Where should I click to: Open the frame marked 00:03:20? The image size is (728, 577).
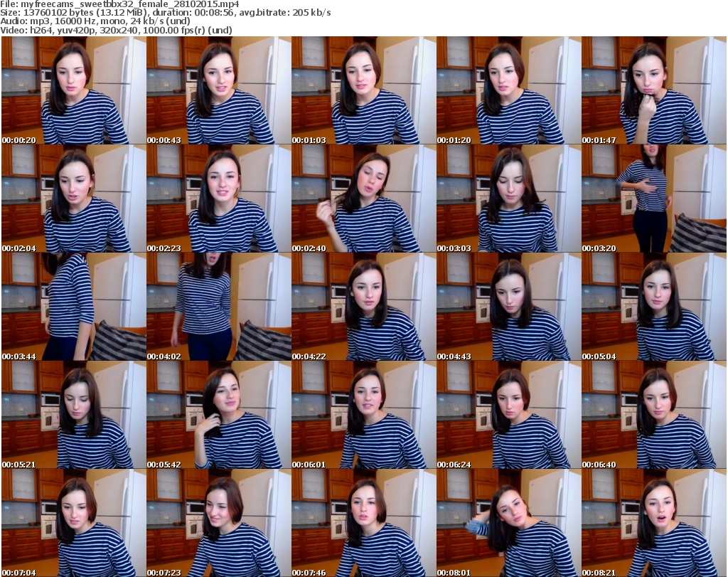[654, 198]
